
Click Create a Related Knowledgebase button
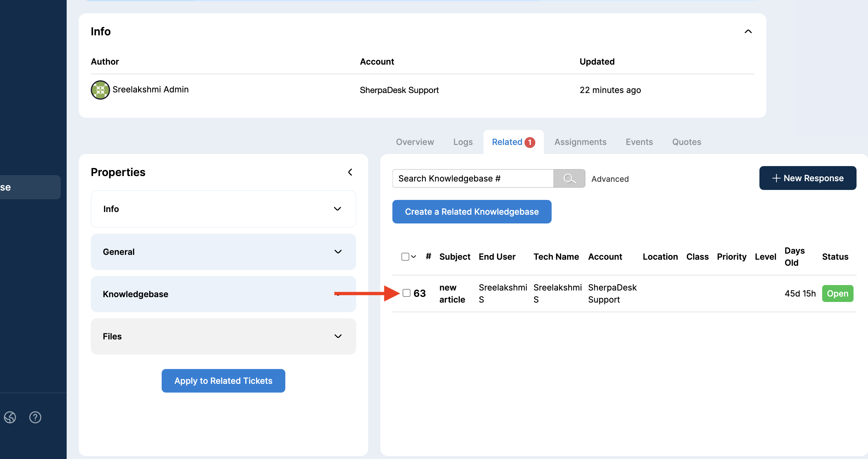coord(471,211)
